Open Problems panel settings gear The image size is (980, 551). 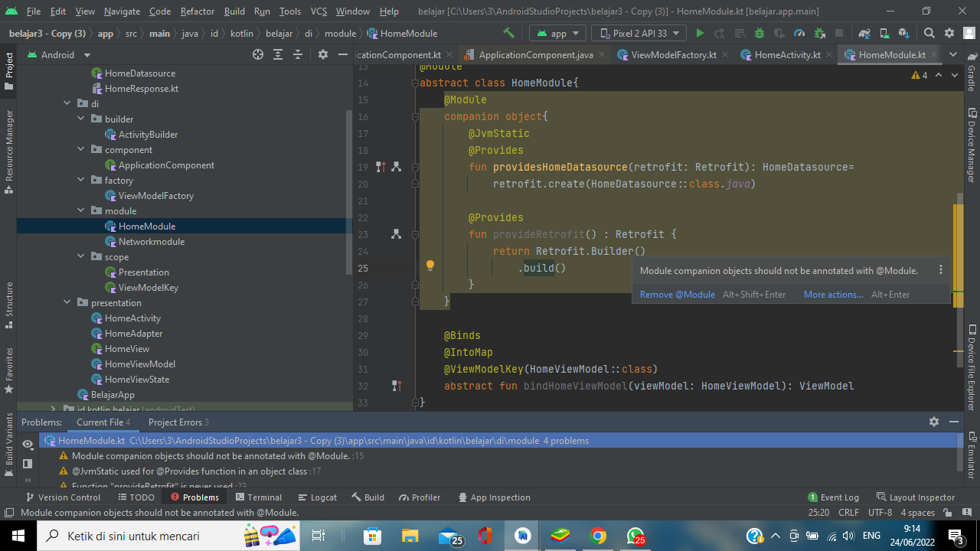934,422
